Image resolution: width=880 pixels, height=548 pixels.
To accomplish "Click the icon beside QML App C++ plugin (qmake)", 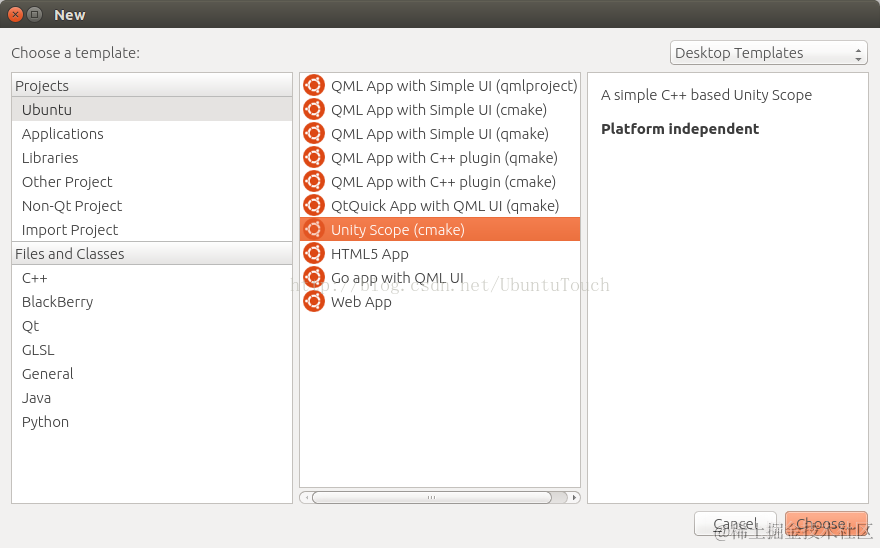I will (314, 157).
